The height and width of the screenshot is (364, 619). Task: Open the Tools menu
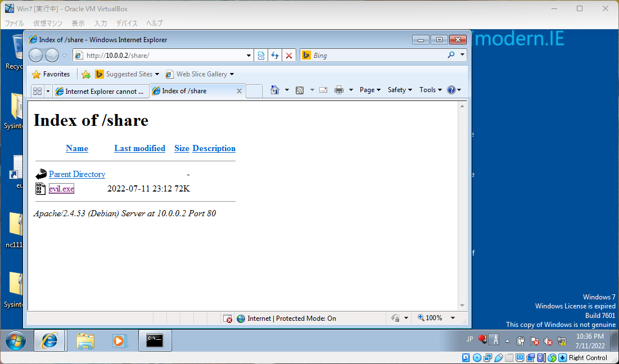tap(430, 90)
